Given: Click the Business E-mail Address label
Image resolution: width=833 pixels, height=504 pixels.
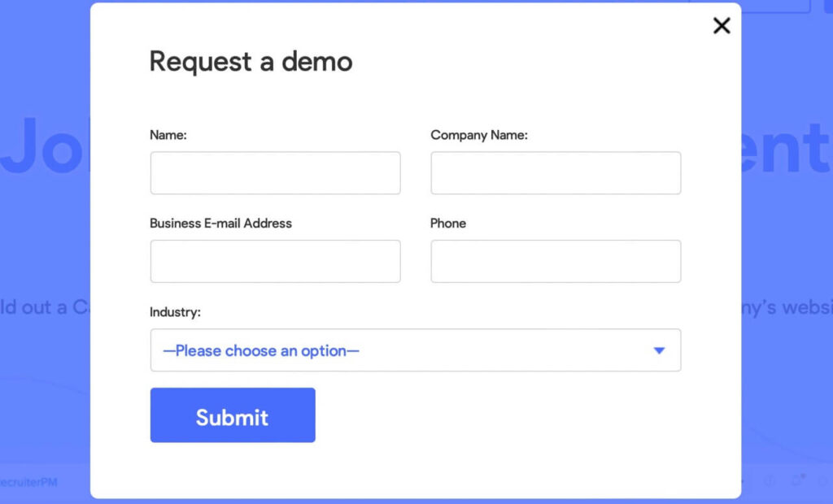Looking at the screenshot, I should pos(221,223).
